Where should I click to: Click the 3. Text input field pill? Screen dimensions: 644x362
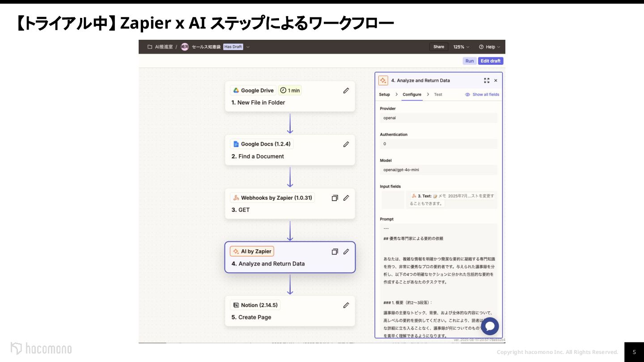[452, 200]
